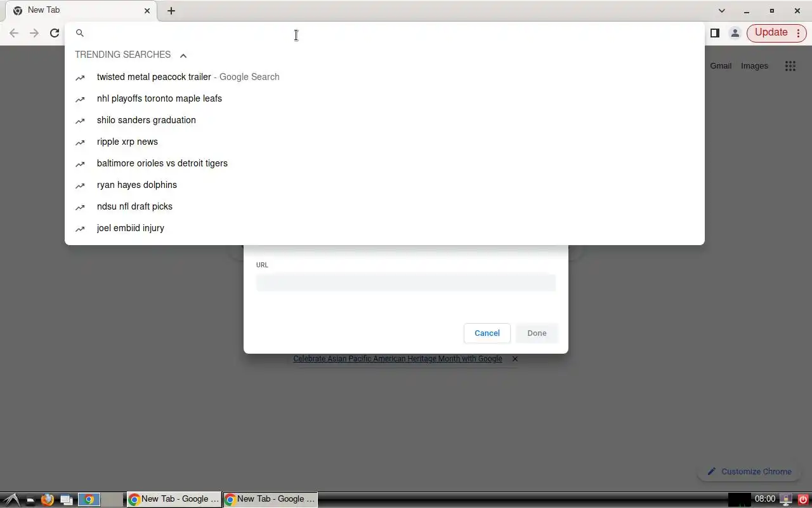Select 'joel embiid injury' suggestion
The width and height of the screenshot is (812, 508).
(384, 228)
